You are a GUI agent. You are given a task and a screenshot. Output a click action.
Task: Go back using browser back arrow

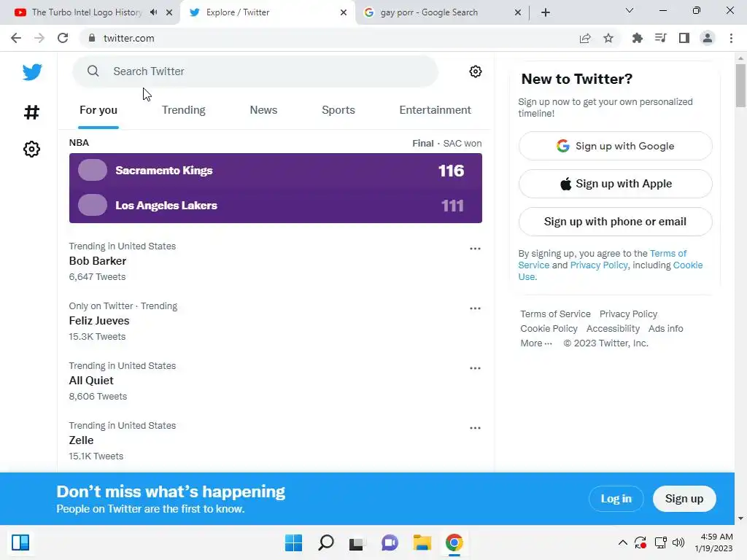(x=16, y=38)
